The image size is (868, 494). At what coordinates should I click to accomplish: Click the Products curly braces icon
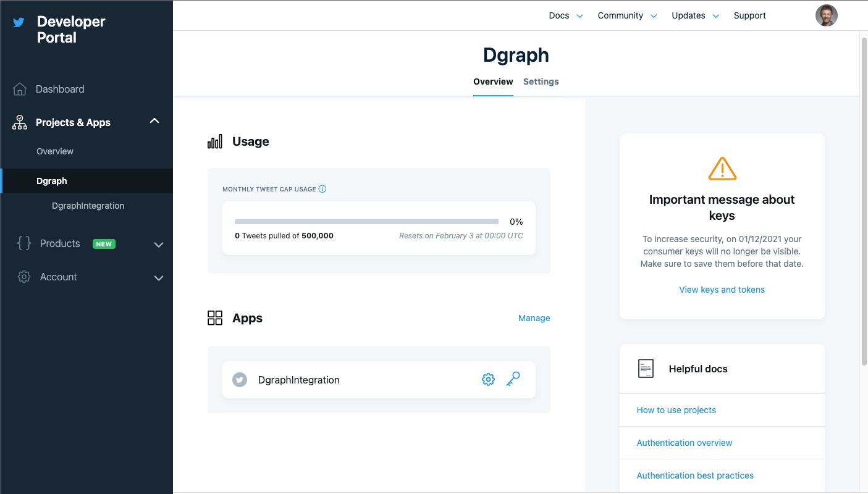pos(24,243)
